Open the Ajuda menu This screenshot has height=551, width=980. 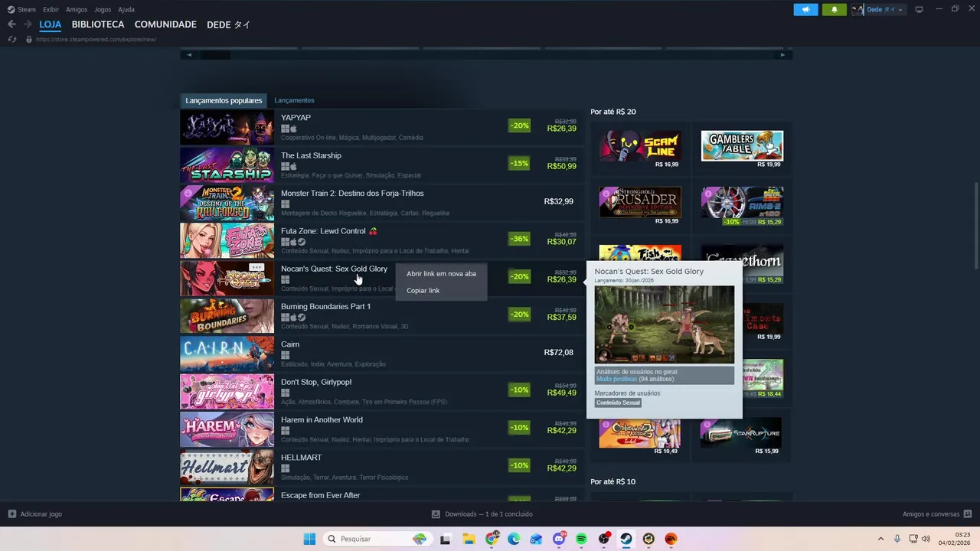pyautogui.click(x=126, y=9)
